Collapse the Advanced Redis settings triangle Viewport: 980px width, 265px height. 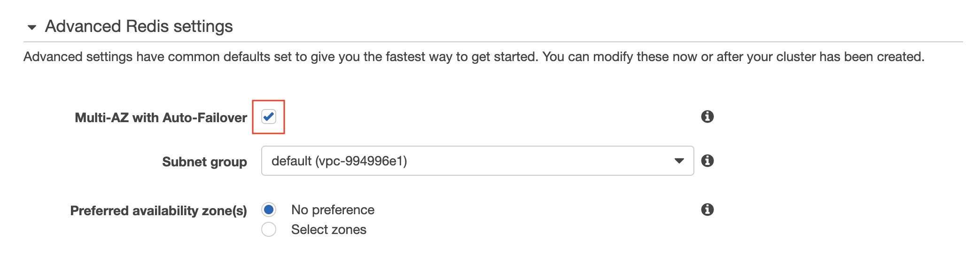(32, 27)
